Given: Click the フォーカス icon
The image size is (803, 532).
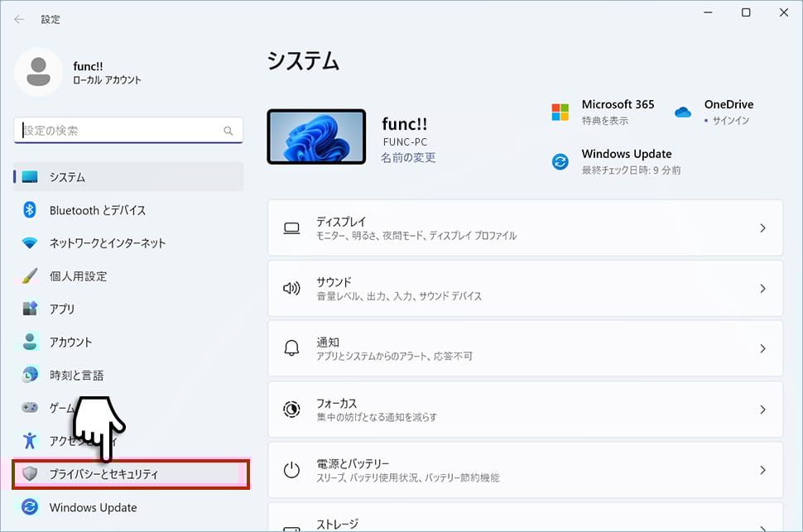Looking at the screenshot, I should (x=292, y=409).
